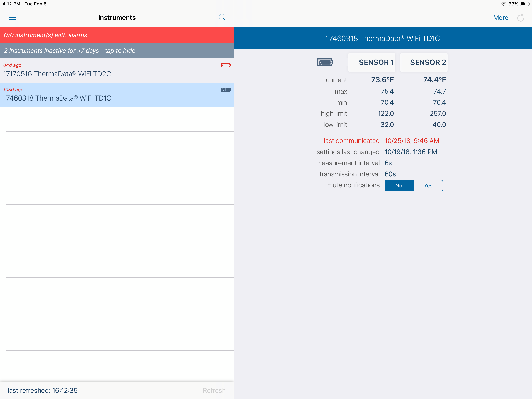Tap the 'high limit' row label
Image resolution: width=532 pixels, height=399 pixels.
pyautogui.click(x=334, y=113)
